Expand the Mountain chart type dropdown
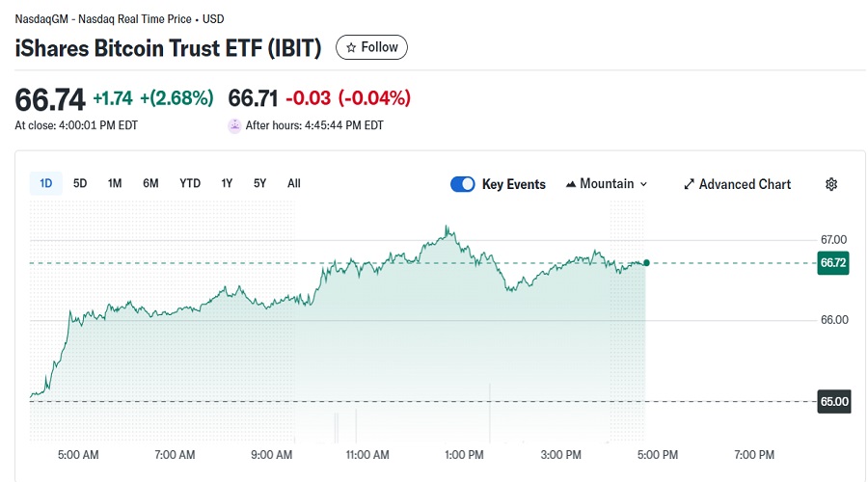The width and height of the screenshot is (868, 482). 606,184
